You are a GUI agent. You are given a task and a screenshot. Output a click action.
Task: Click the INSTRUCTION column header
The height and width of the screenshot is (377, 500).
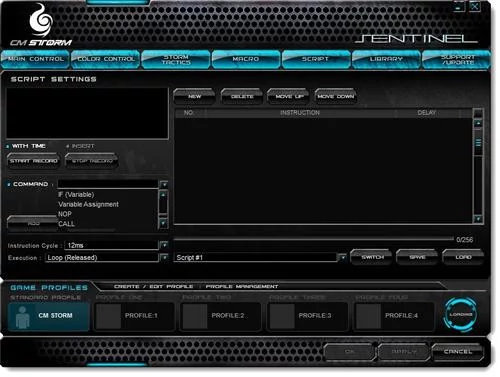[300, 113]
